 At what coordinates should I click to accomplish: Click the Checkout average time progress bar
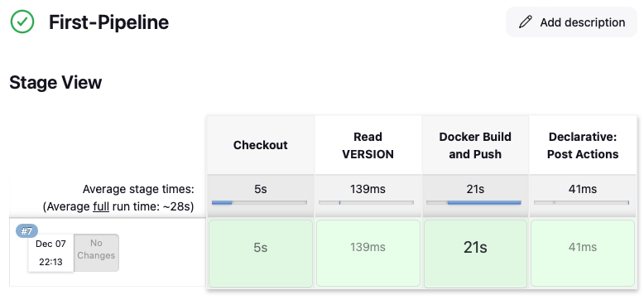[259, 202]
